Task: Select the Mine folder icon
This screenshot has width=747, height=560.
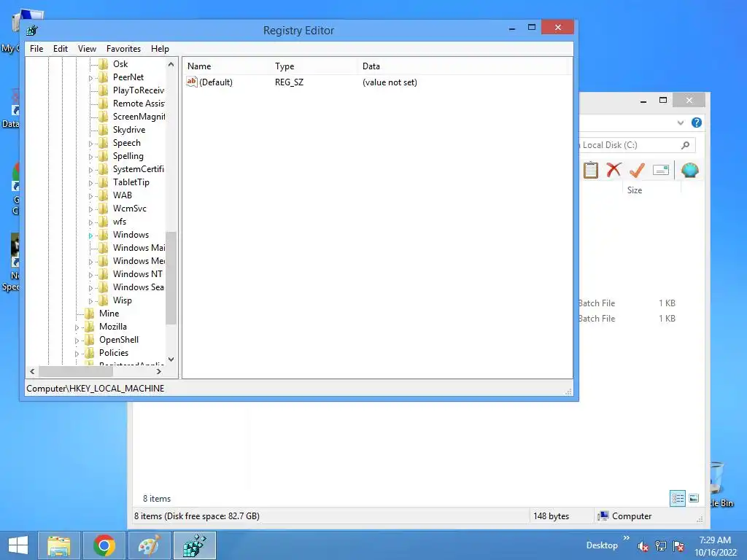Action: click(x=89, y=314)
